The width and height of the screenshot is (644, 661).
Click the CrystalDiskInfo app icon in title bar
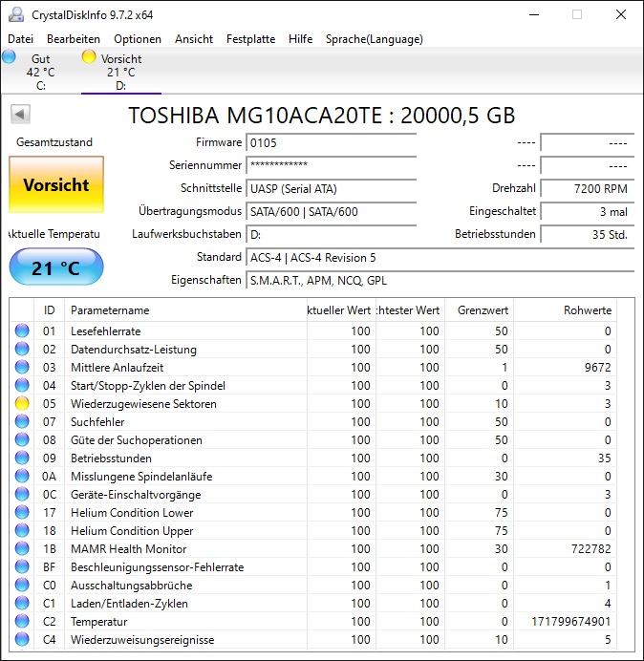click(16, 14)
